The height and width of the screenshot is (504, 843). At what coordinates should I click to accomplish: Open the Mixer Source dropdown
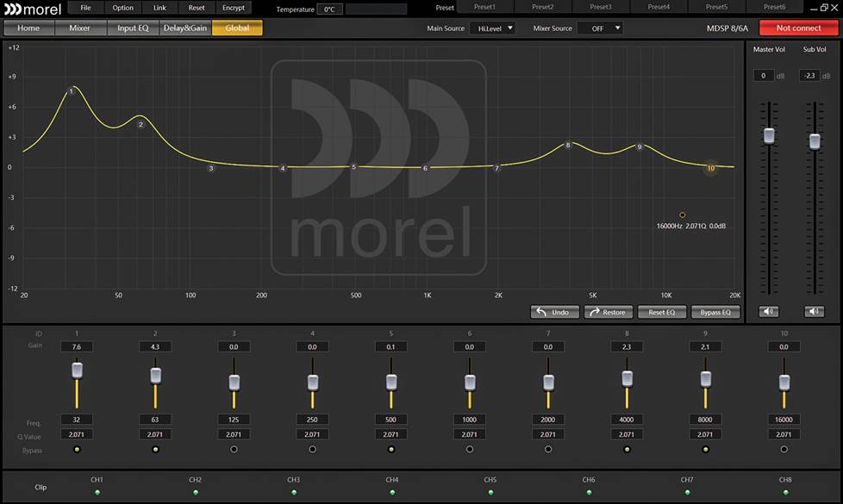point(600,28)
